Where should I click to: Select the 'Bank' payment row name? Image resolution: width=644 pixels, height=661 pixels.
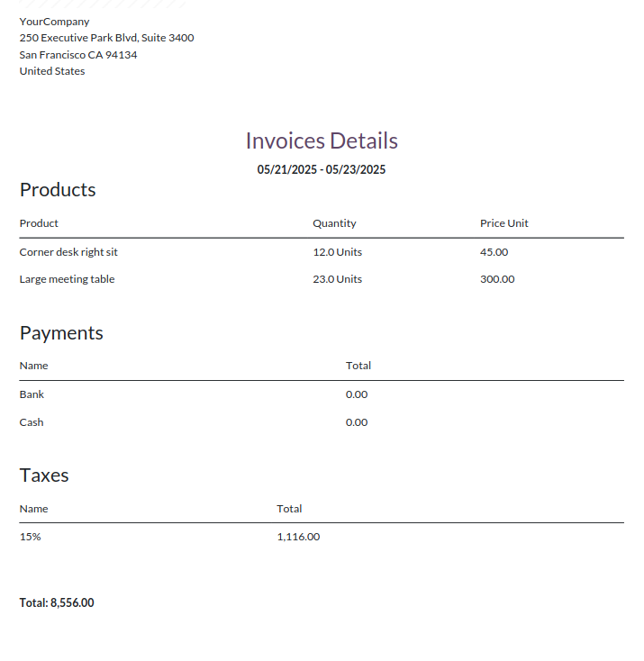pyautogui.click(x=32, y=394)
